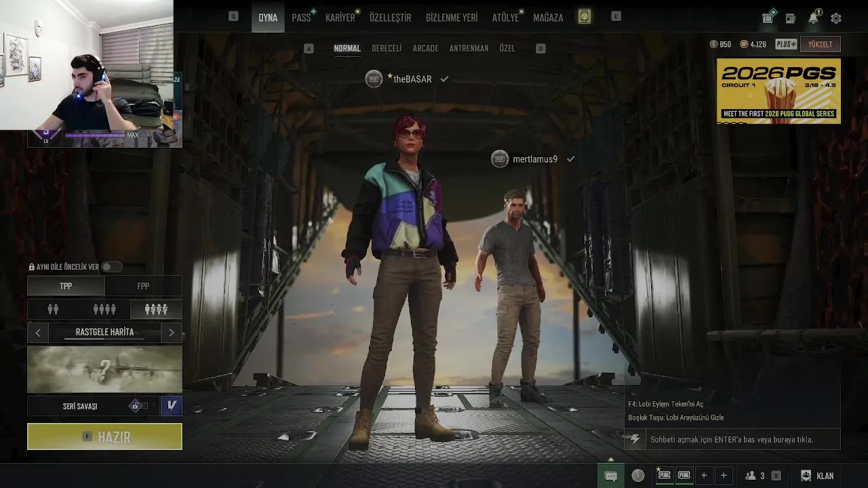
Task: Open the chat bubble icon in bottom bar
Action: click(x=611, y=476)
